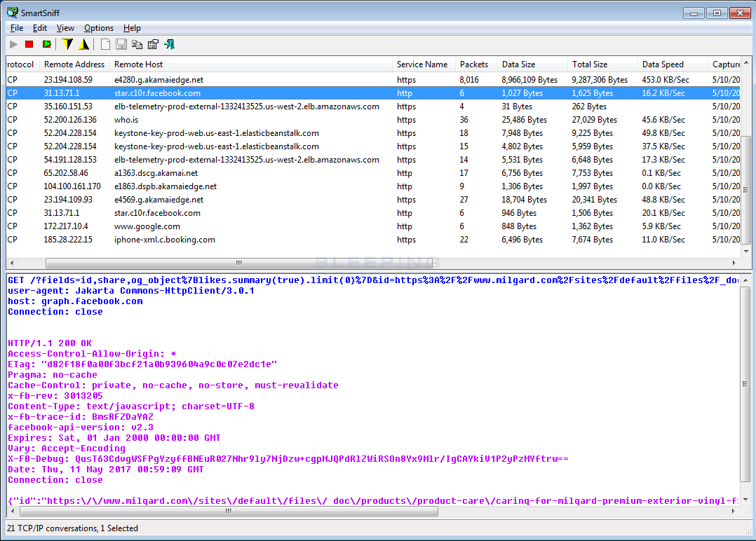
Task: Open the File menu
Action: click(x=17, y=28)
